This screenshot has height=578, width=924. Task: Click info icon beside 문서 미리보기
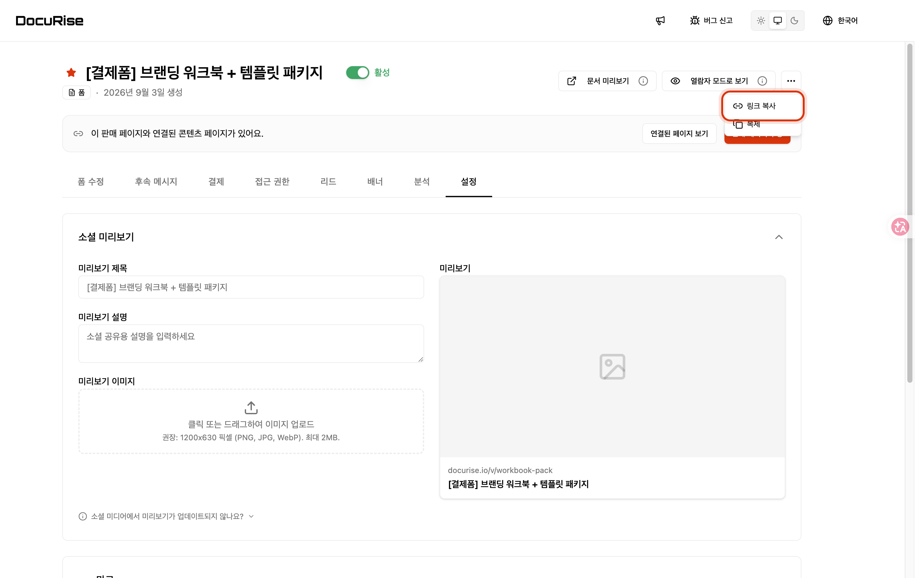pos(643,81)
